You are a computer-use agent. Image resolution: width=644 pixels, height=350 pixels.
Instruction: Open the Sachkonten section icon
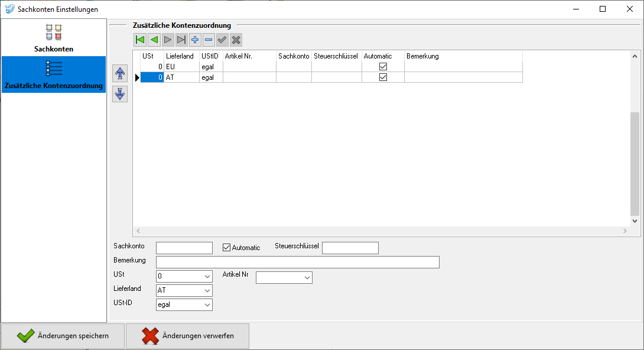[54, 33]
